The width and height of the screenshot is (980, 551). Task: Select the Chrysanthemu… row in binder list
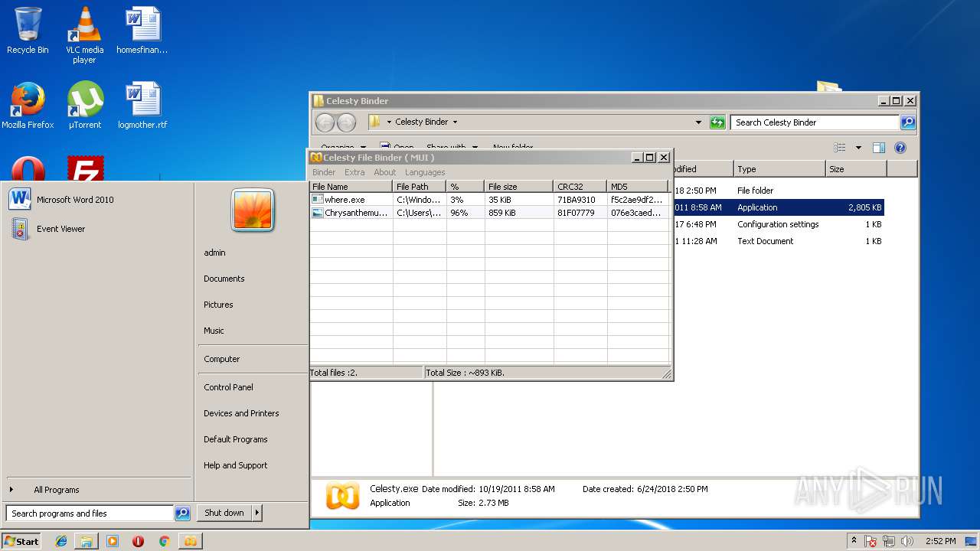489,213
